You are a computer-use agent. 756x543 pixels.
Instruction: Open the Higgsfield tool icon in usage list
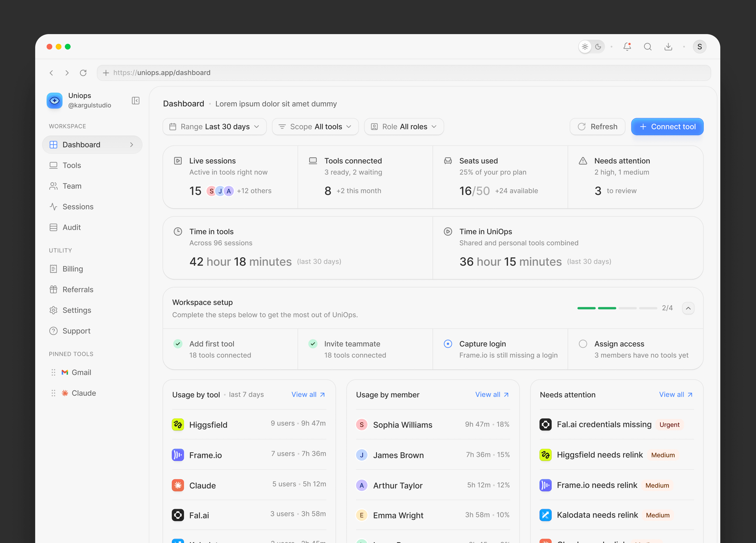click(178, 424)
